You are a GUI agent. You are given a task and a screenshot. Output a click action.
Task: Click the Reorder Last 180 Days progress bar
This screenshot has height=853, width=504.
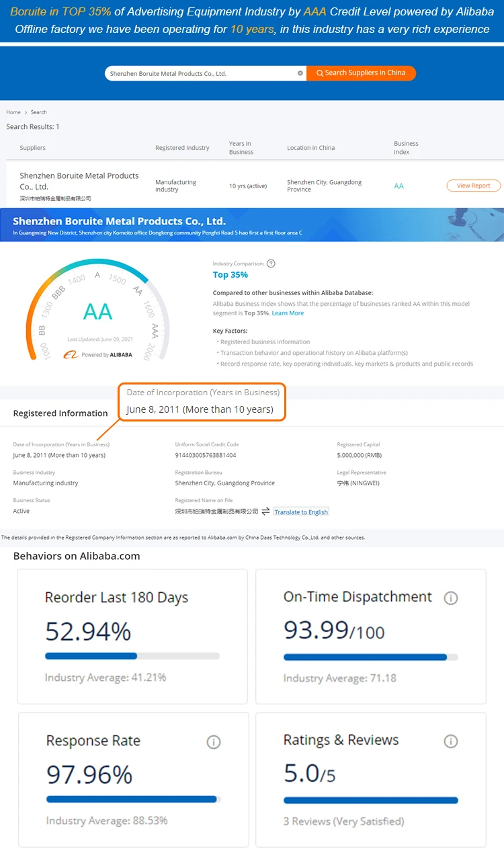(132, 656)
